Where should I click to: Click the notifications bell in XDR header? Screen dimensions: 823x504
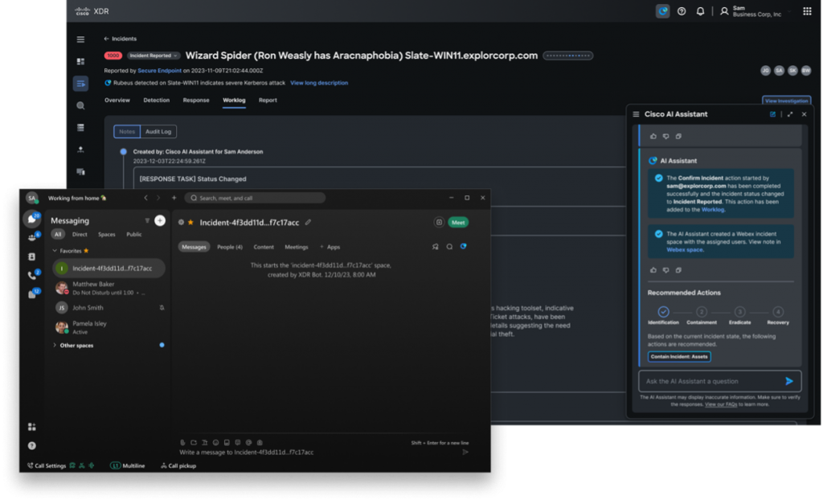coord(700,11)
